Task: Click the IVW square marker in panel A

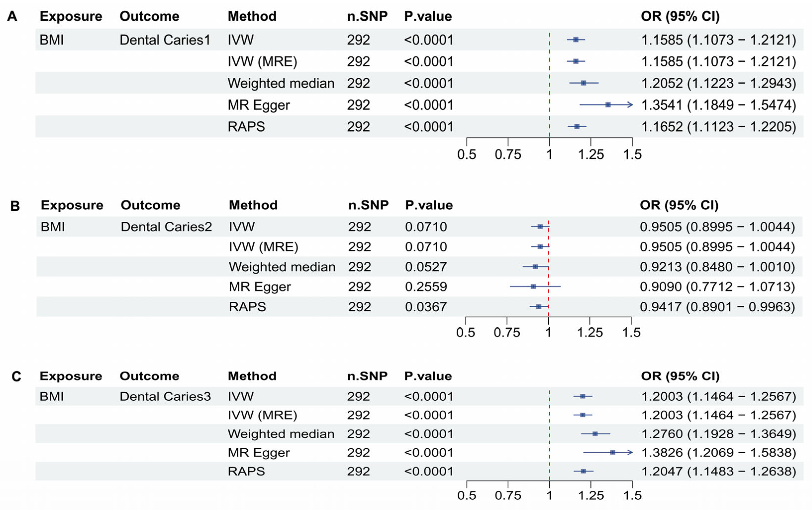Action: [x=576, y=40]
